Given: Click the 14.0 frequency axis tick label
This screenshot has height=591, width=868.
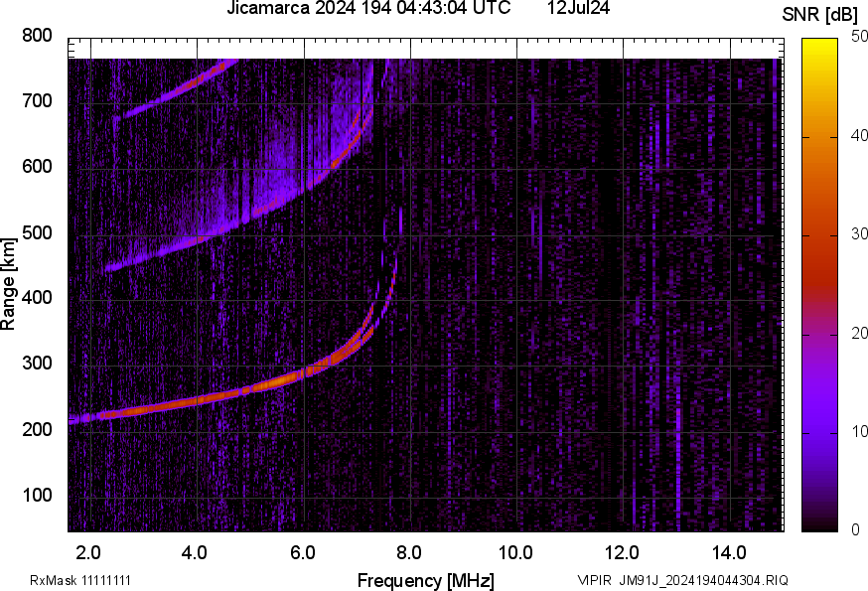Looking at the screenshot, I should (729, 552).
